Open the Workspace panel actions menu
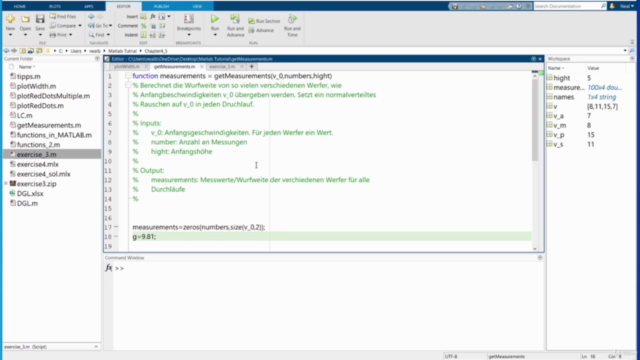Viewport: 640px width, 360px height. pos(632,59)
